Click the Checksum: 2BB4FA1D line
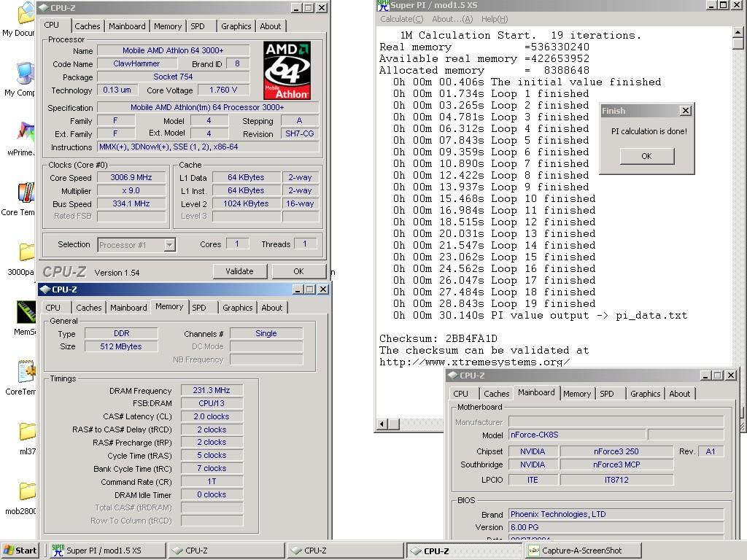 tap(438, 338)
